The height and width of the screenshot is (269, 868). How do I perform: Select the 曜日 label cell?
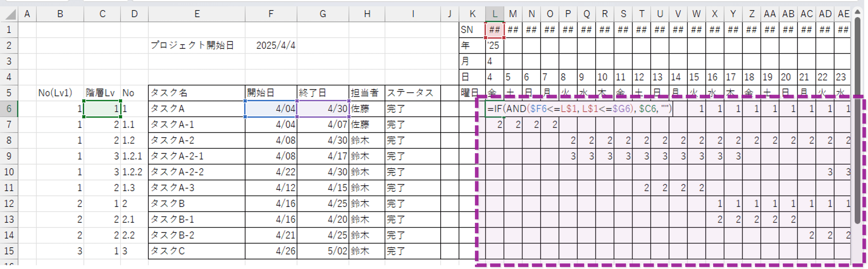click(472, 93)
